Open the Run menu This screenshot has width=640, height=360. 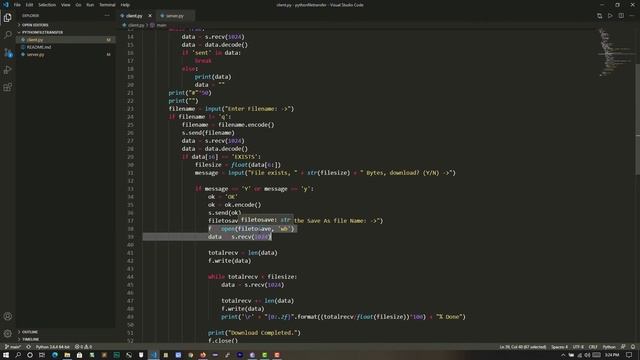click(90, 5)
